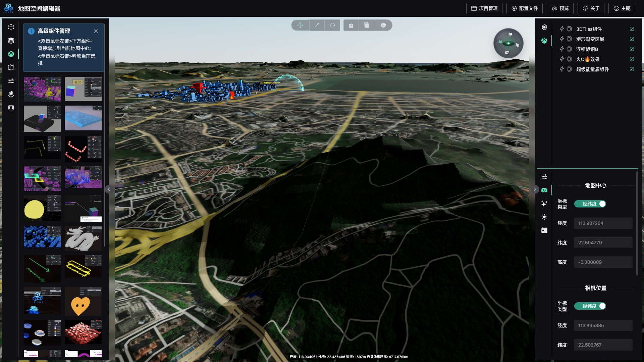This screenshot has height=362, width=644.
Task: Open the 项目管理 menu
Action: pyautogui.click(x=484, y=8)
